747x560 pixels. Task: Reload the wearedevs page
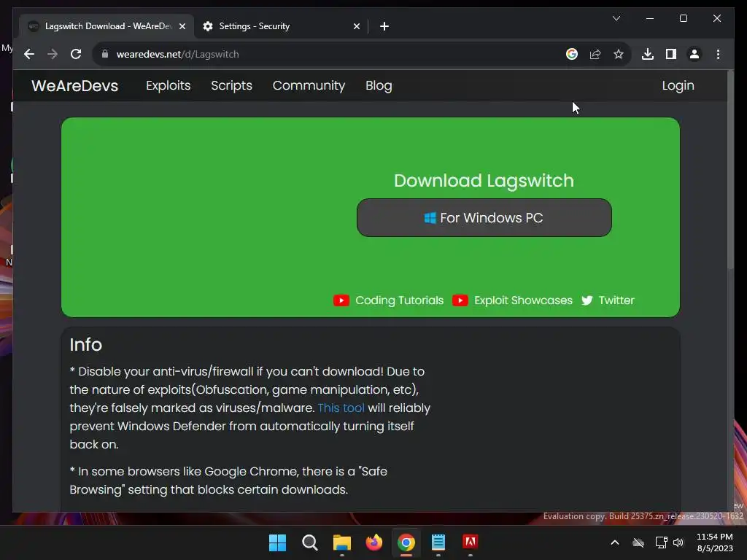click(76, 54)
